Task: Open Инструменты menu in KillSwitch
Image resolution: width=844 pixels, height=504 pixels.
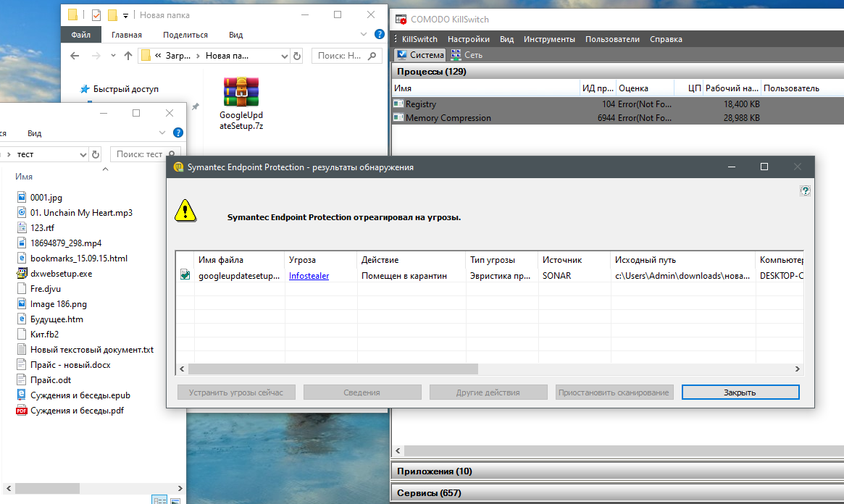Action: coord(549,38)
